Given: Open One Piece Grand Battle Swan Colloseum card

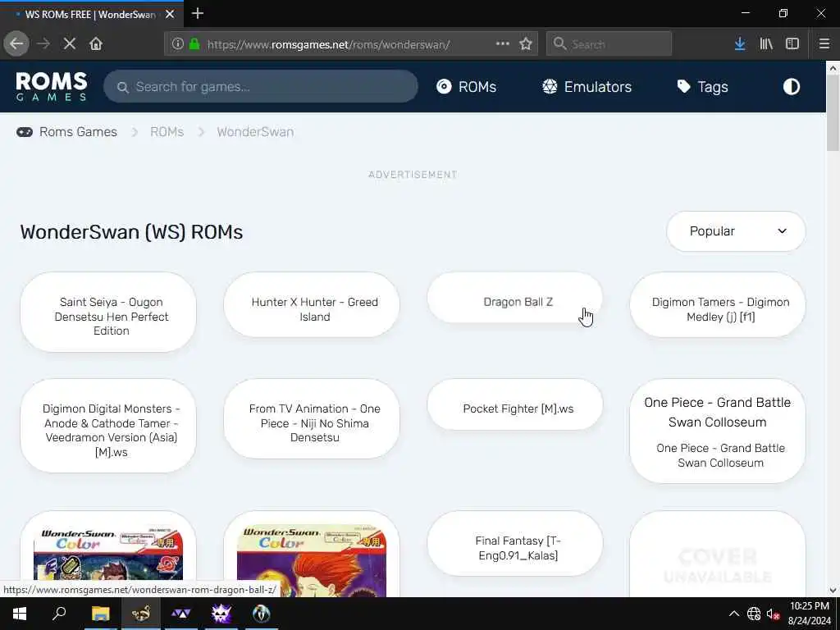Looking at the screenshot, I should pos(717,431).
